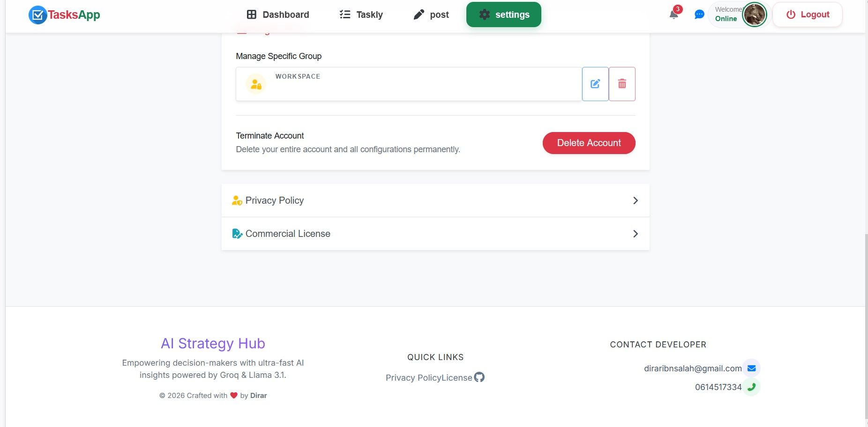
Task: Click the Delete Account button
Action: coord(589,143)
